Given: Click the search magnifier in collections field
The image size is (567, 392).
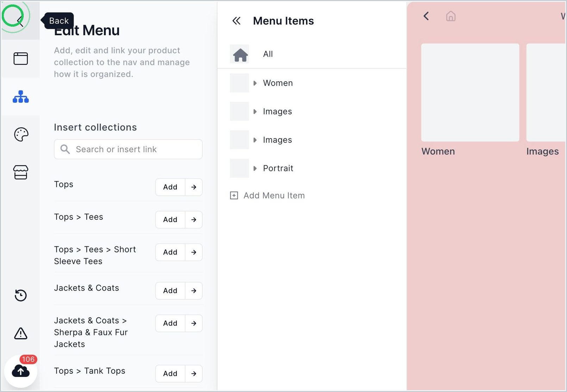Looking at the screenshot, I should [x=65, y=149].
